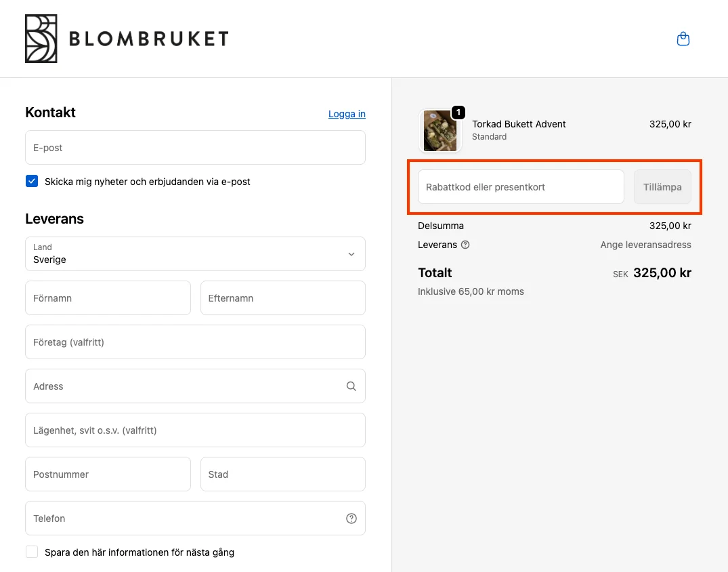Uncheck the newsletter and offers checkbox

point(32,181)
